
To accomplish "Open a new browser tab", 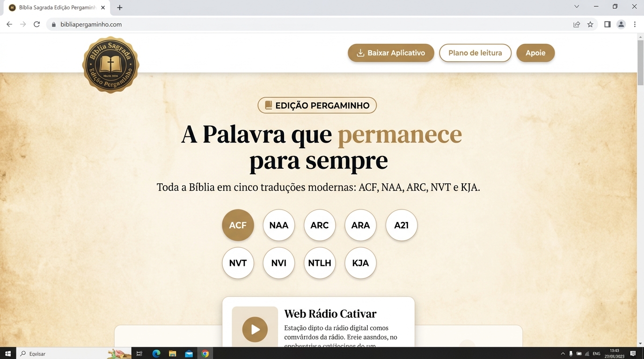I will [120, 7].
